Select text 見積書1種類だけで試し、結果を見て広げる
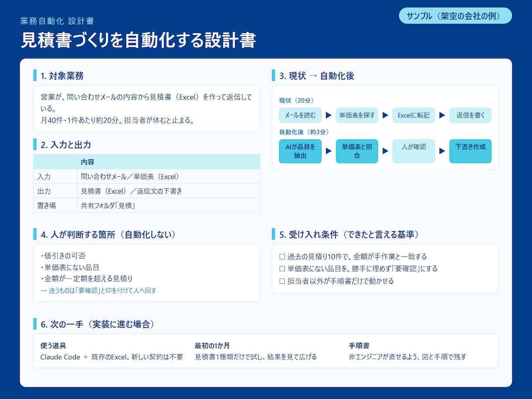The height and width of the screenshot is (399, 532). (x=256, y=357)
